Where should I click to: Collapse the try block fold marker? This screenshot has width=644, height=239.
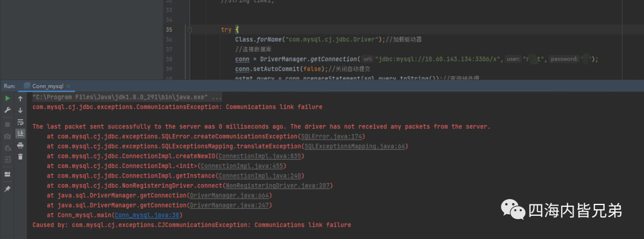tap(190, 30)
